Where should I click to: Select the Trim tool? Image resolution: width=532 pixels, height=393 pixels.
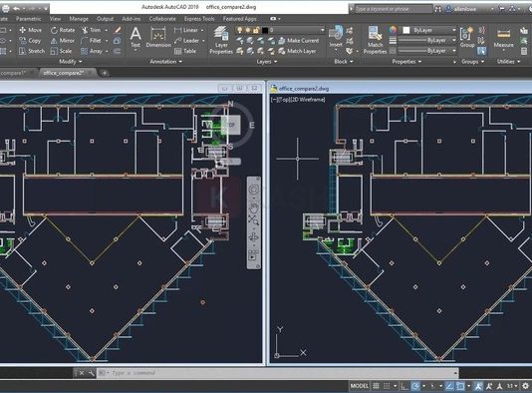[x=92, y=30]
